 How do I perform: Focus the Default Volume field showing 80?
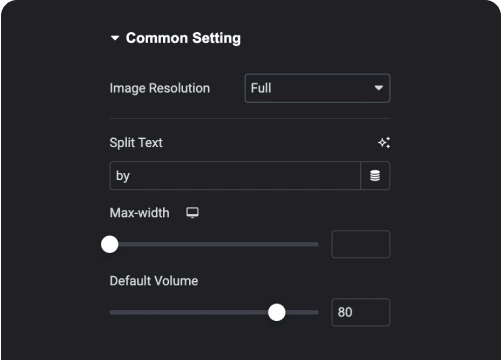[x=361, y=312]
